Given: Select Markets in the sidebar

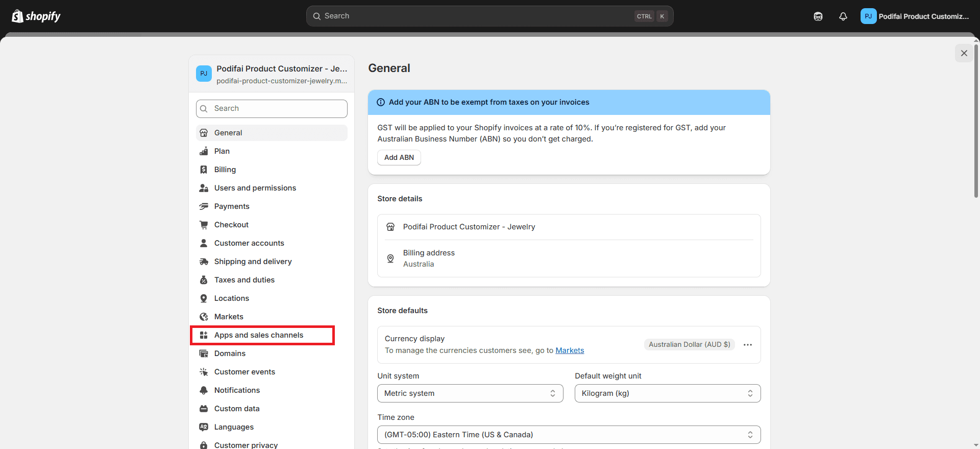Looking at the screenshot, I should [x=272, y=317].
